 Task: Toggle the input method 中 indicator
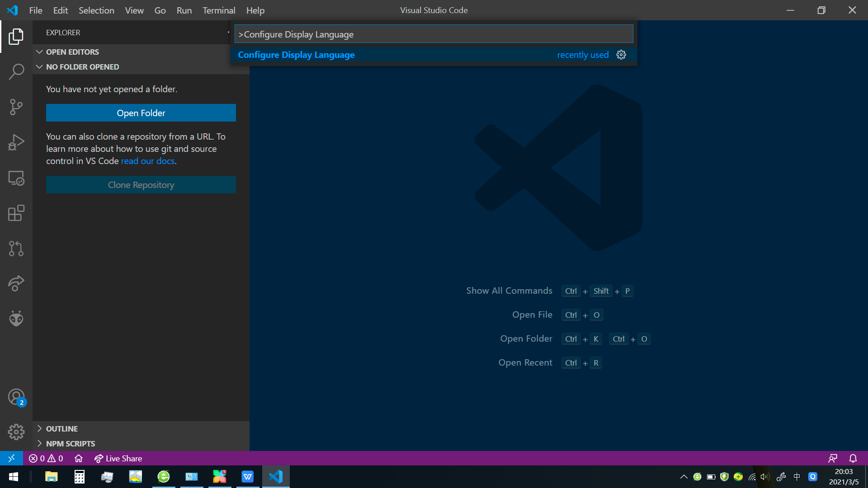click(x=797, y=477)
